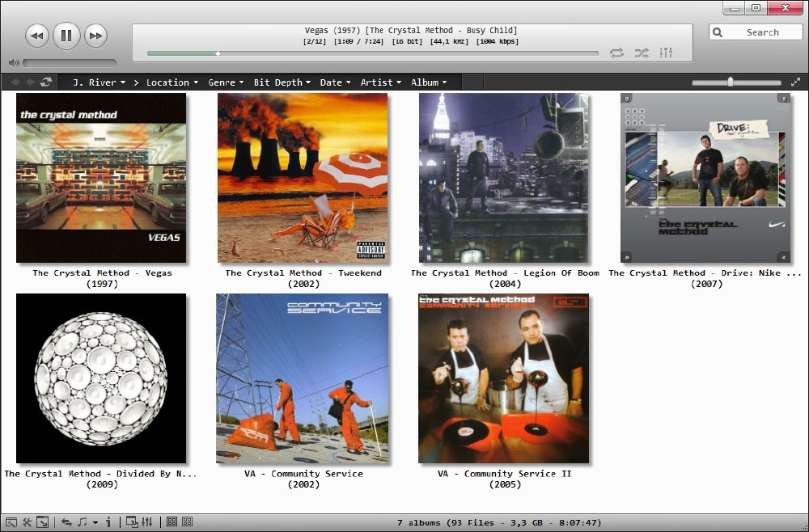Image resolution: width=809 pixels, height=532 pixels.
Task: Open the Tweekend album cover
Action: point(303,178)
